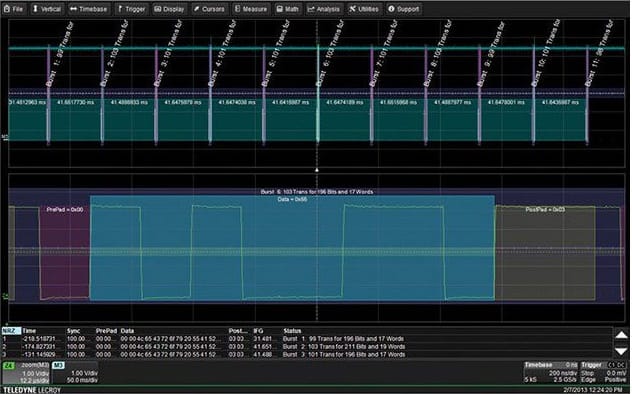Click the Teledyne LeCroy logo in status bar

tap(32, 390)
